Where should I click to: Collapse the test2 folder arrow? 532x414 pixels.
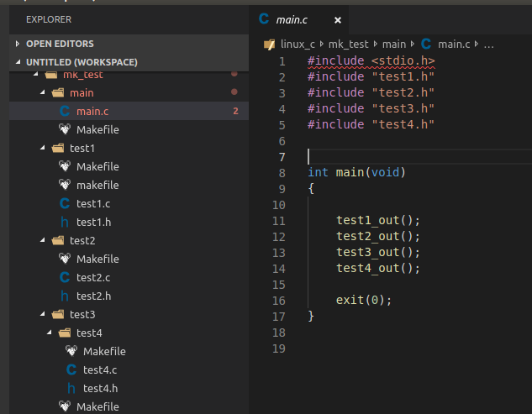click(42, 240)
